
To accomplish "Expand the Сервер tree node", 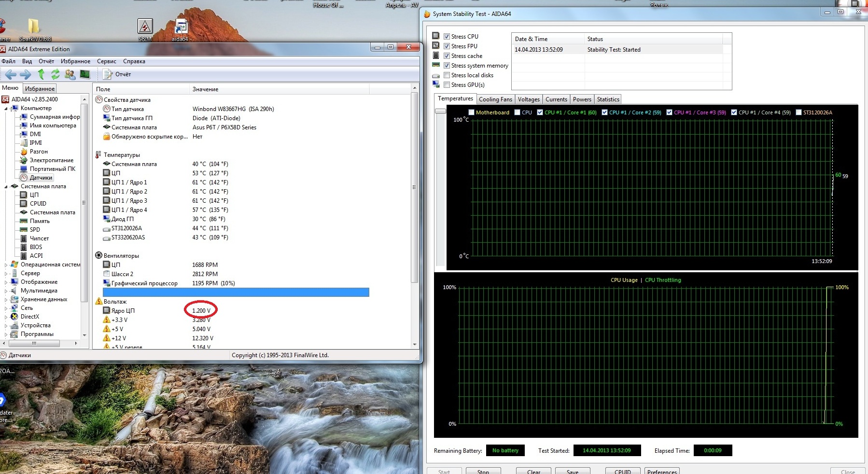I will tap(6, 274).
